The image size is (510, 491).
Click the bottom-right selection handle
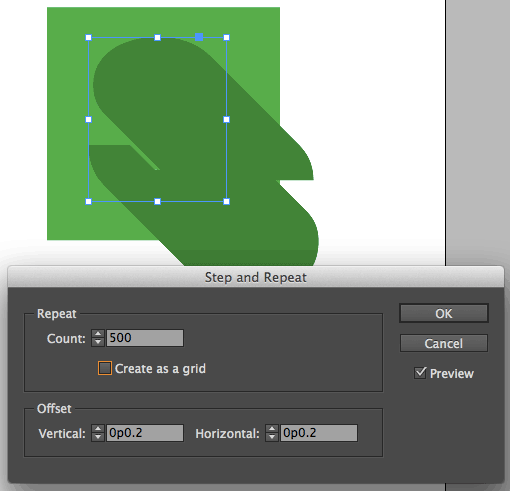point(226,201)
